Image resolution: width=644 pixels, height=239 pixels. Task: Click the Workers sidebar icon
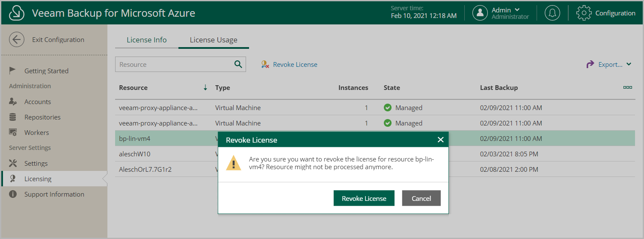click(x=12, y=132)
